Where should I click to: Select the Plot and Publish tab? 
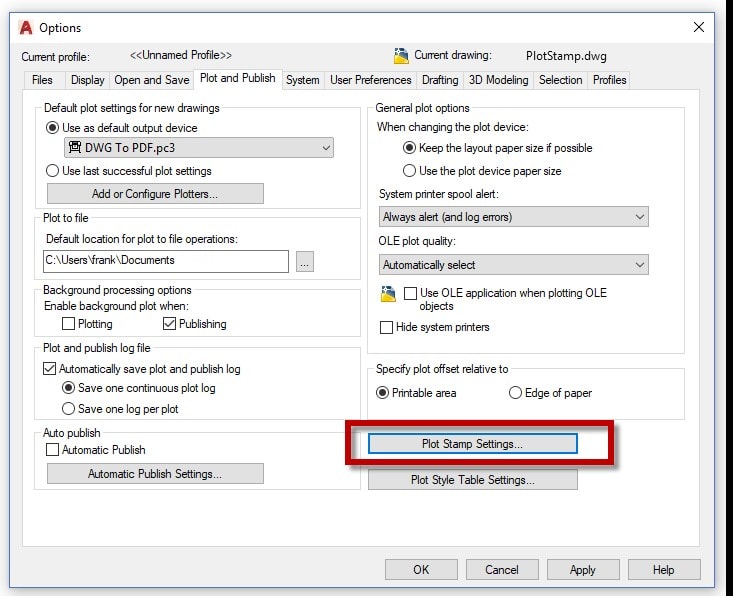tap(237, 78)
